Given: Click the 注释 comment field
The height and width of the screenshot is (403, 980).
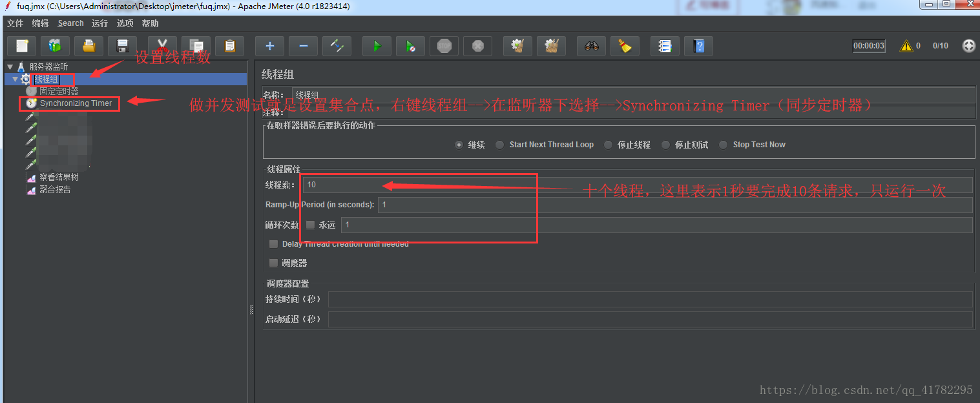Looking at the screenshot, I should pos(633,112).
